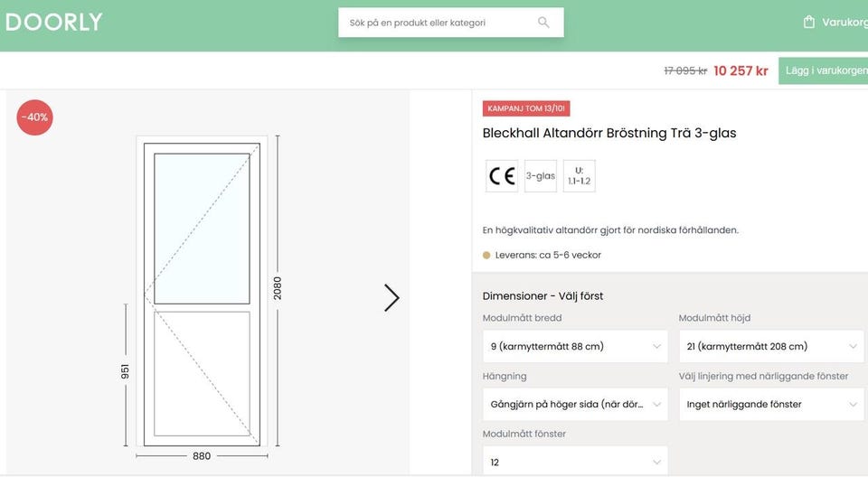Open linjering med närliggande fönster dropdown

pyautogui.click(x=770, y=404)
